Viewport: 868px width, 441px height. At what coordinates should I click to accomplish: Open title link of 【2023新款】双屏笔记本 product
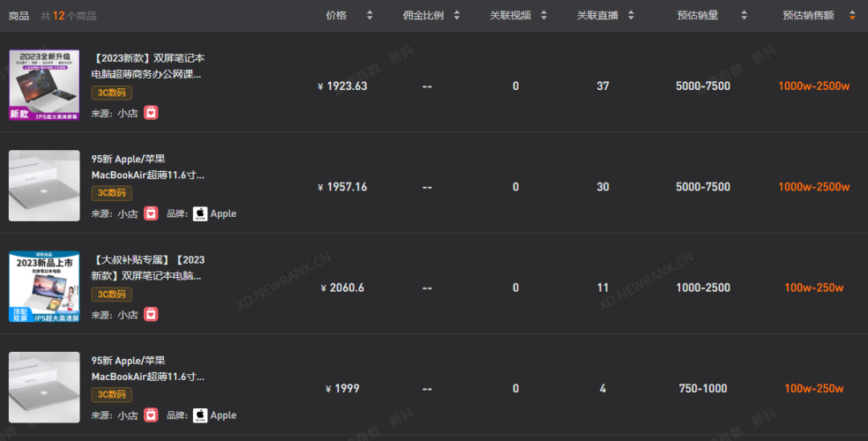149,66
